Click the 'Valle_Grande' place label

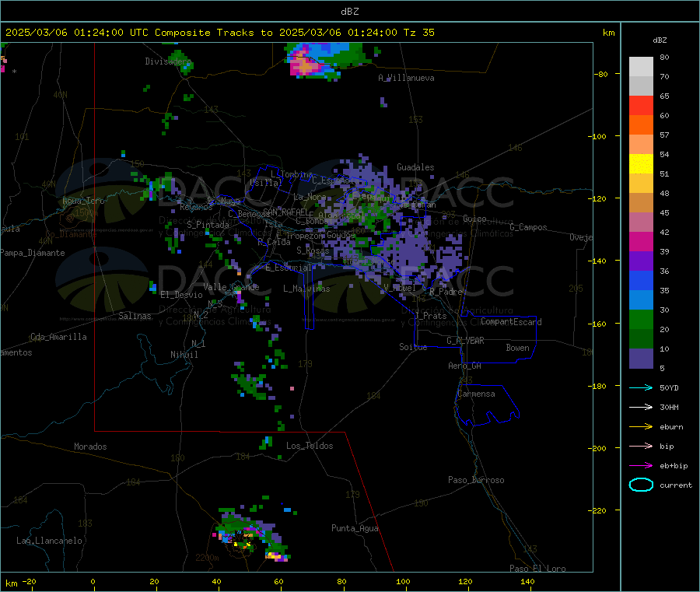pyautogui.click(x=231, y=286)
